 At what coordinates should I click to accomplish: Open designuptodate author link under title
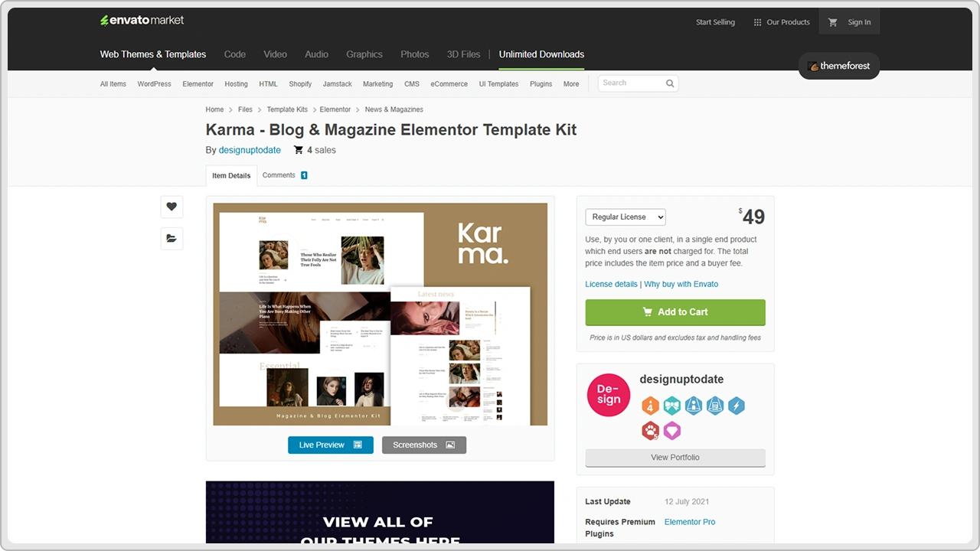(x=250, y=150)
